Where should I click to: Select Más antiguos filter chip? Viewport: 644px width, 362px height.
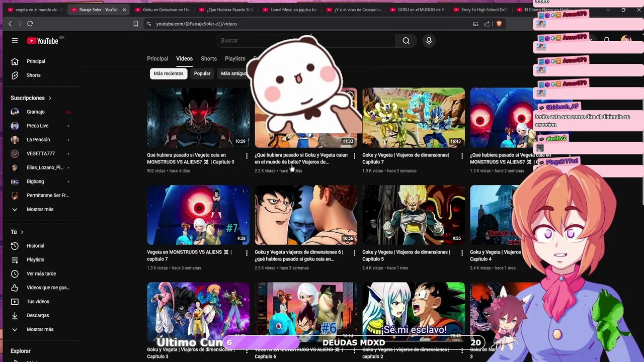click(234, 73)
